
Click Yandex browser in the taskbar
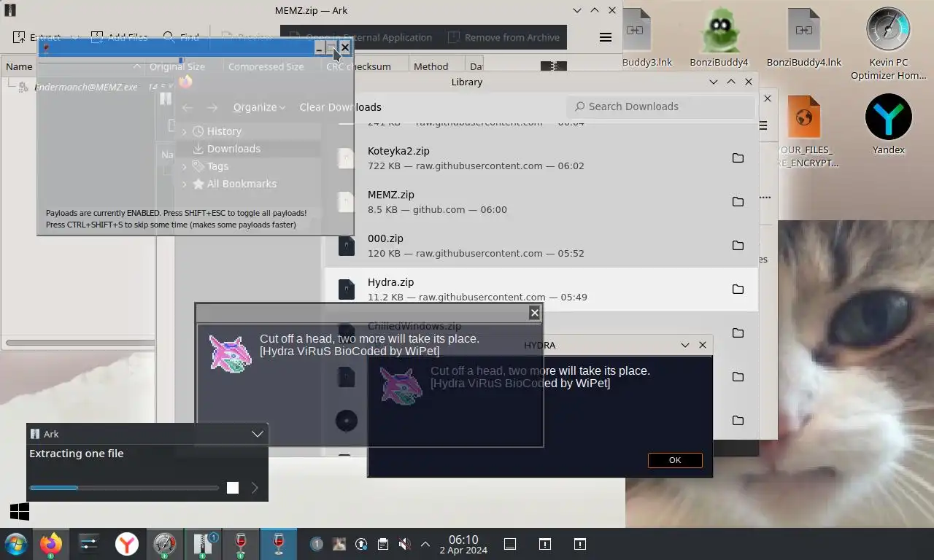(x=127, y=544)
